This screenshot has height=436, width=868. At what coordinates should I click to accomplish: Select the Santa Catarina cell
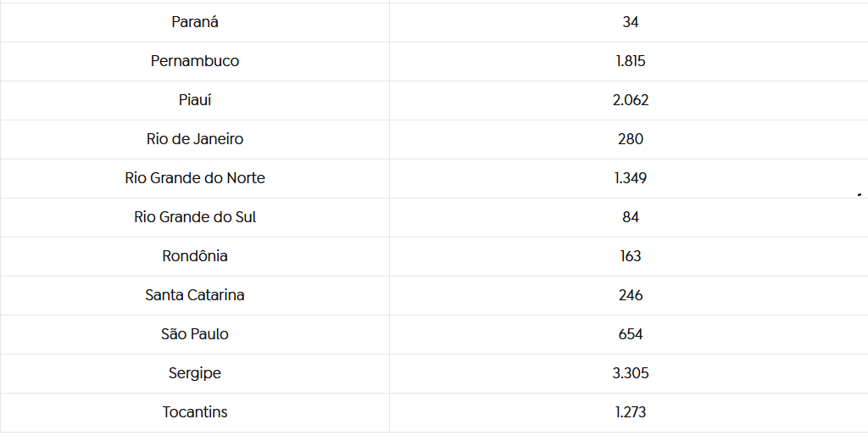(x=195, y=295)
